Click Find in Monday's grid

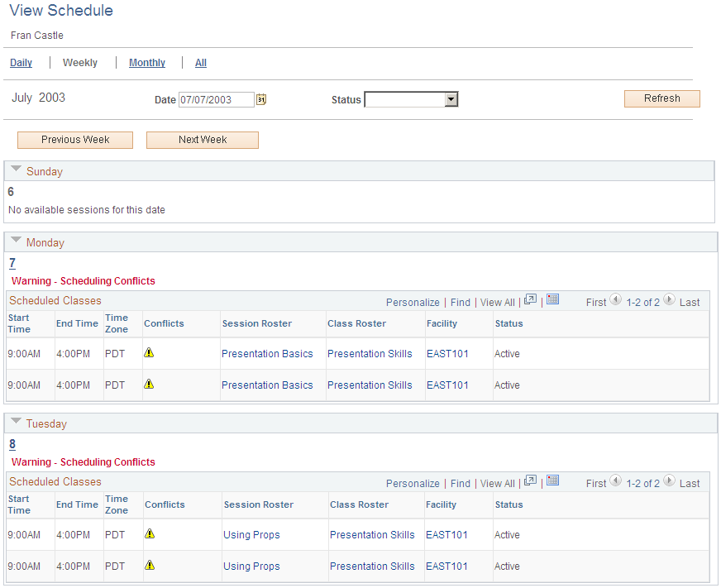click(x=461, y=303)
